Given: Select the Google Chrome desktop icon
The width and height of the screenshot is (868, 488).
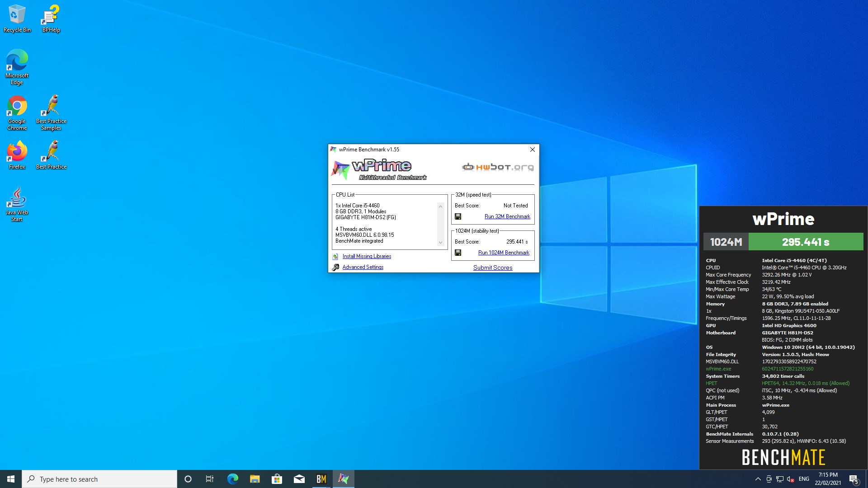Looking at the screenshot, I should (x=17, y=113).
